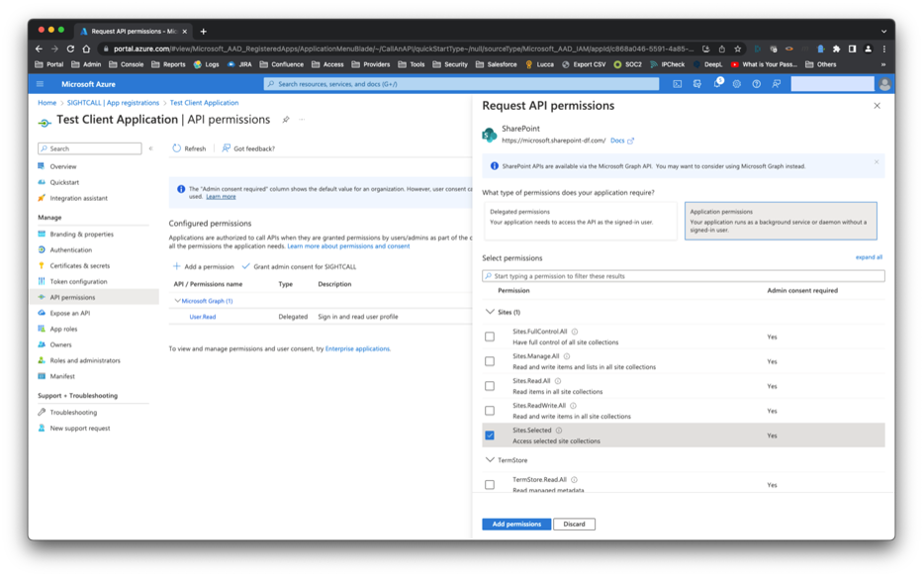Open the bookmarks overflow chevron
Screen dimensions: 924x578
point(882,65)
